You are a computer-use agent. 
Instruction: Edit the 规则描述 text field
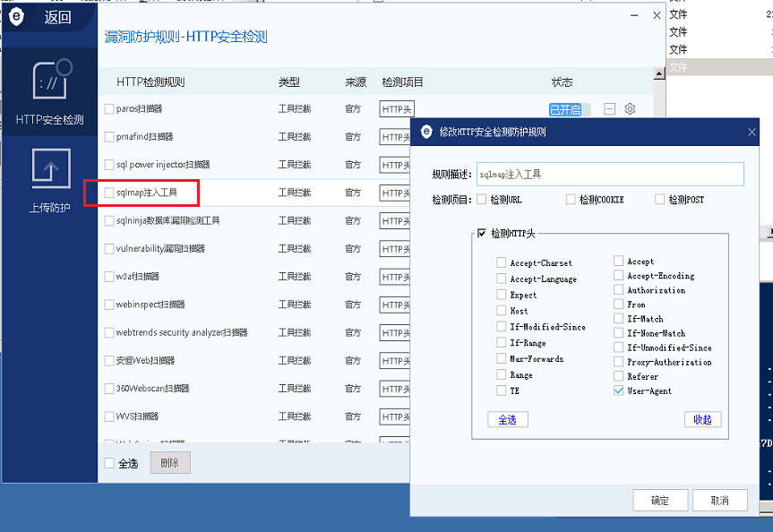pos(610,175)
